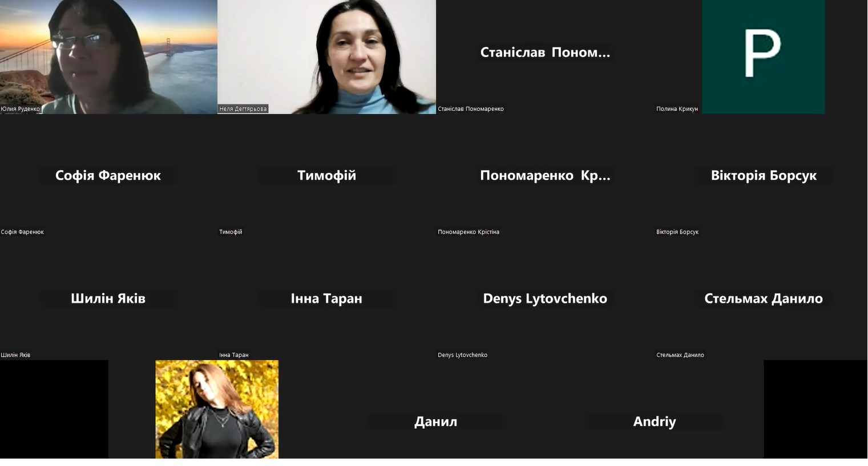
Task: Select the Andriy participant tile name
Action: click(654, 421)
